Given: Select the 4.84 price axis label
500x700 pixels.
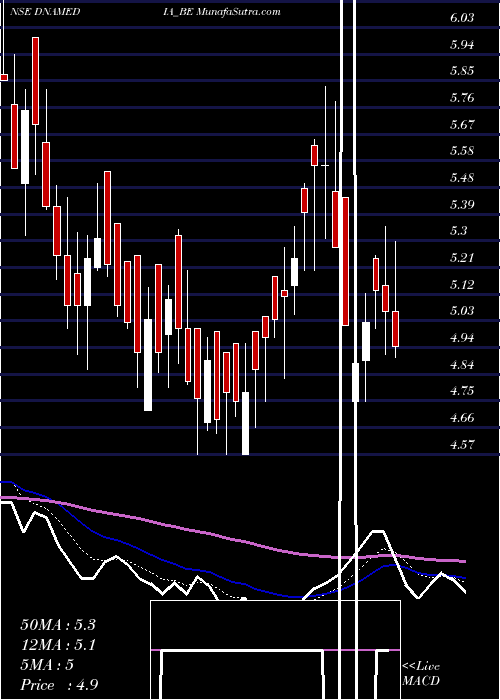Looking at the screenshot, I should tap(462, 365).
